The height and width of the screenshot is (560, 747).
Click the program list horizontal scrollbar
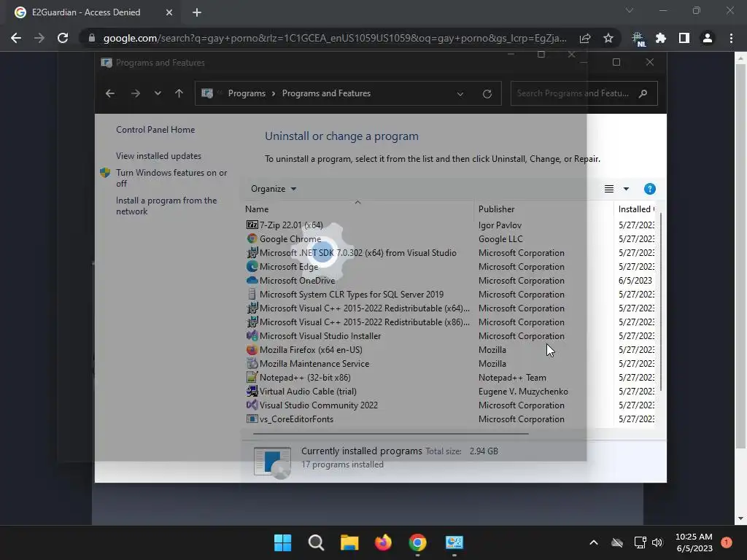391,434
